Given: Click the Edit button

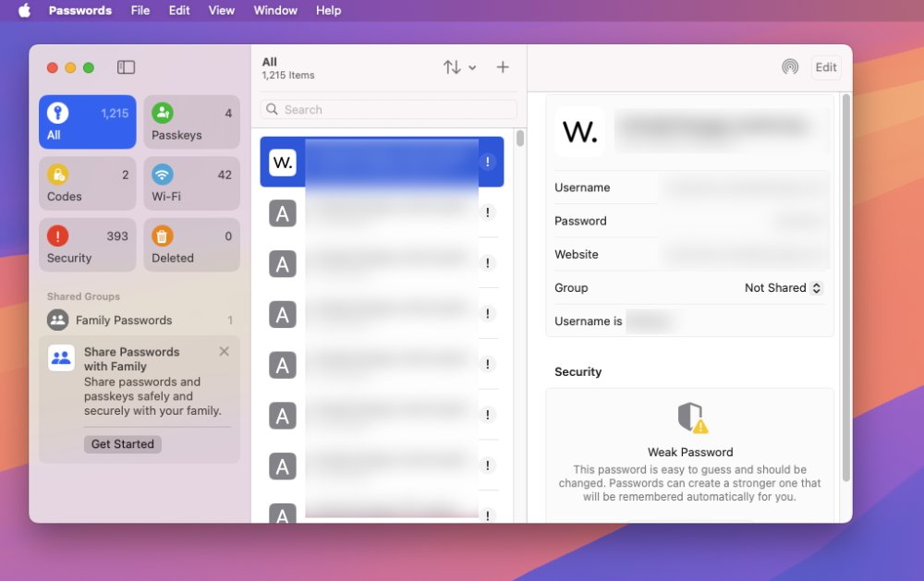Looking at the screenshot, I should tap(825, 67).
